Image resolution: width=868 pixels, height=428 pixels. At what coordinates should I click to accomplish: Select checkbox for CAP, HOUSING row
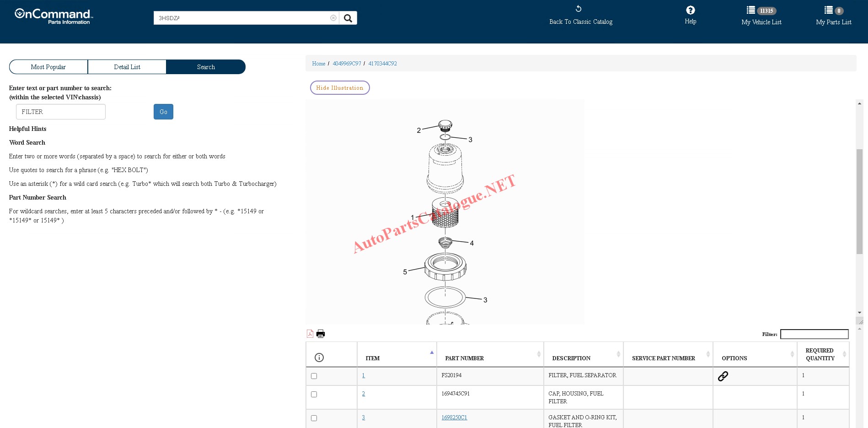(x=314, y=395)
